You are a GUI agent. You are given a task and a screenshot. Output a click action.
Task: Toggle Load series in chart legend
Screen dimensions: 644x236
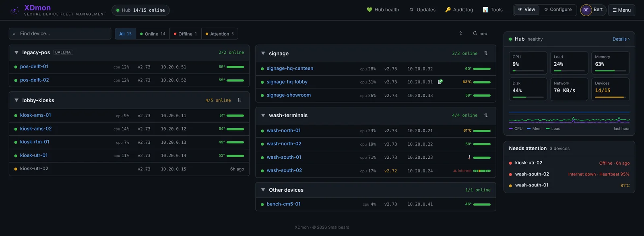tap(553, 129)
